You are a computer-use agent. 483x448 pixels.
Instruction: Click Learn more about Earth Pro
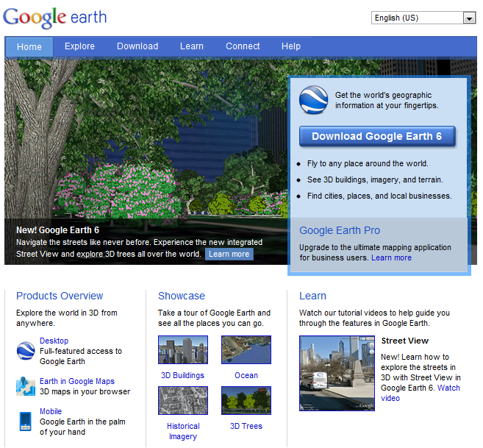pyautogui.click(x=391, y=257)
